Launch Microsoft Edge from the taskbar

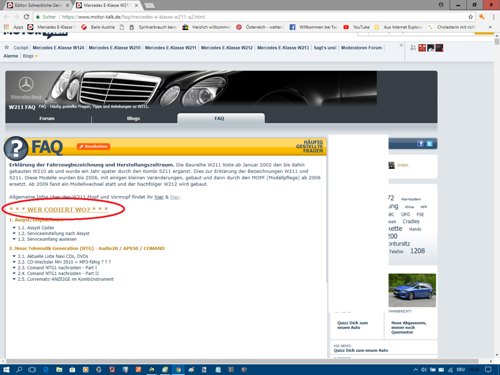pos(46,370)
